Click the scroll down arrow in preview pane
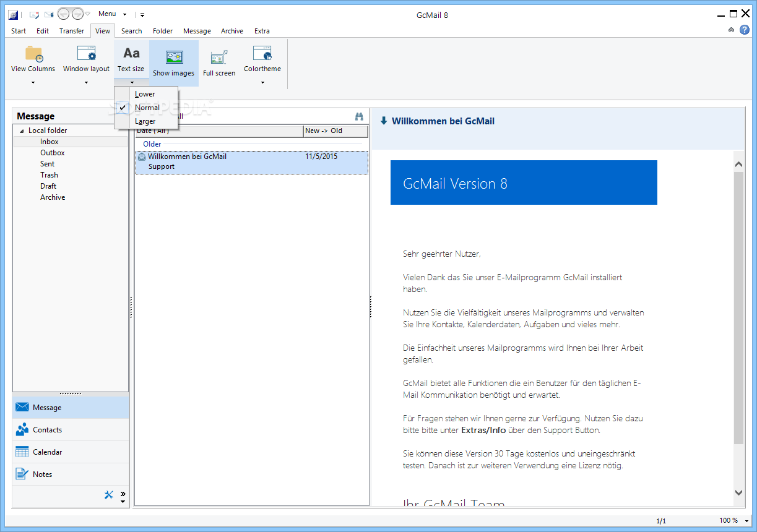Screen dimensions: 757x532 tap(738, 492)
